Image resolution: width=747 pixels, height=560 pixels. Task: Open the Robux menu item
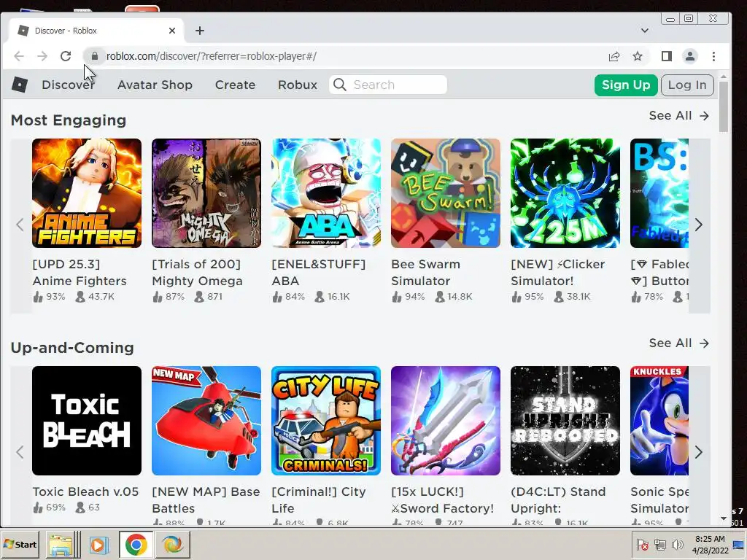point(298,85)
